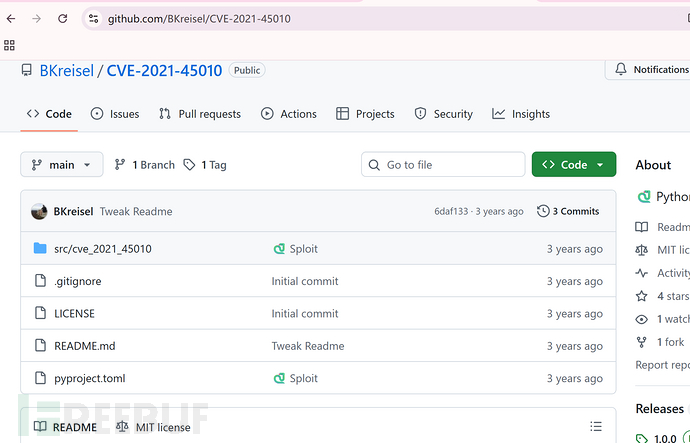Click the file icon beside pyproject.toml

(40, 378)
